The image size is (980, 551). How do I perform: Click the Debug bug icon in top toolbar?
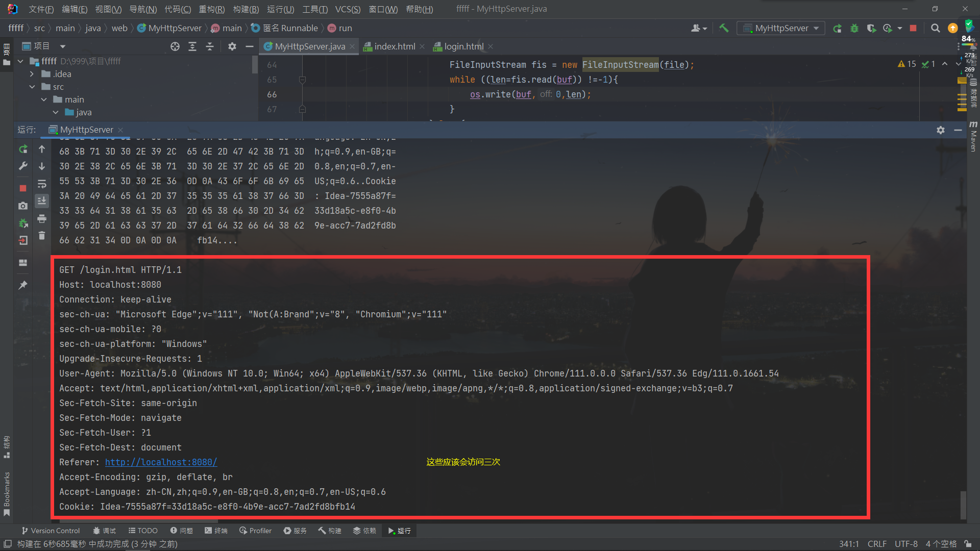pyautogui.click(x=854, y=28)
